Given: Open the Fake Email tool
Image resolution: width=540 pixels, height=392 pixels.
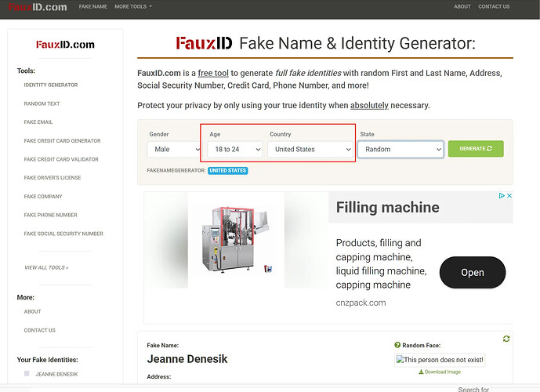Looking at the screenshot, I should [38, 122].
